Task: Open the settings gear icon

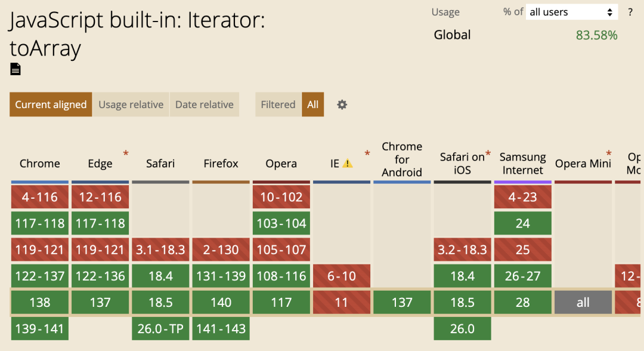Action: [x=342, y=105]
